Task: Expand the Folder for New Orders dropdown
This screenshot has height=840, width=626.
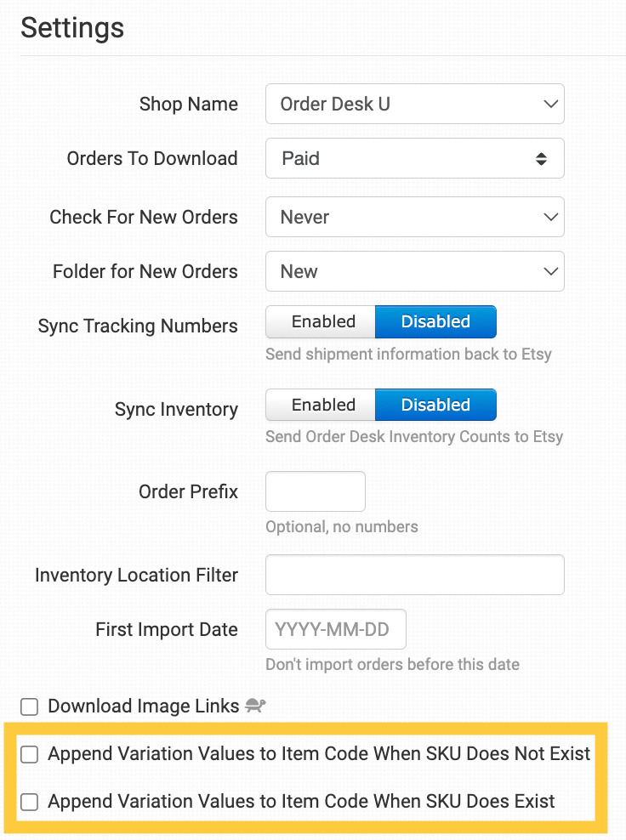Action: 415,271
